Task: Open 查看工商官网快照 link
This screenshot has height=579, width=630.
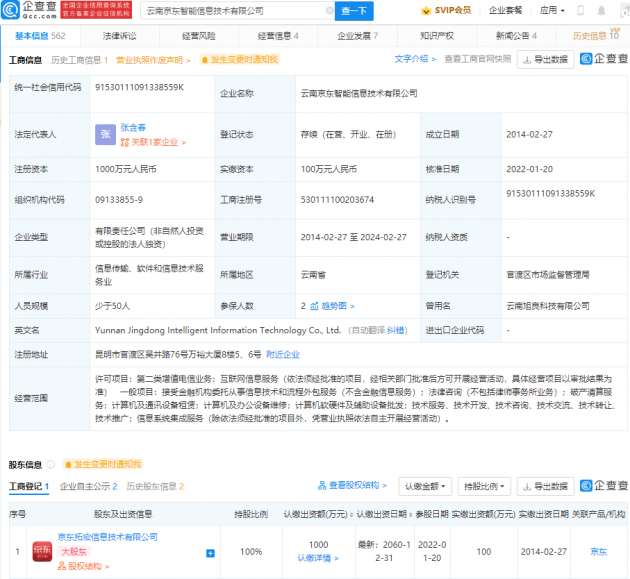Action: 478,59
